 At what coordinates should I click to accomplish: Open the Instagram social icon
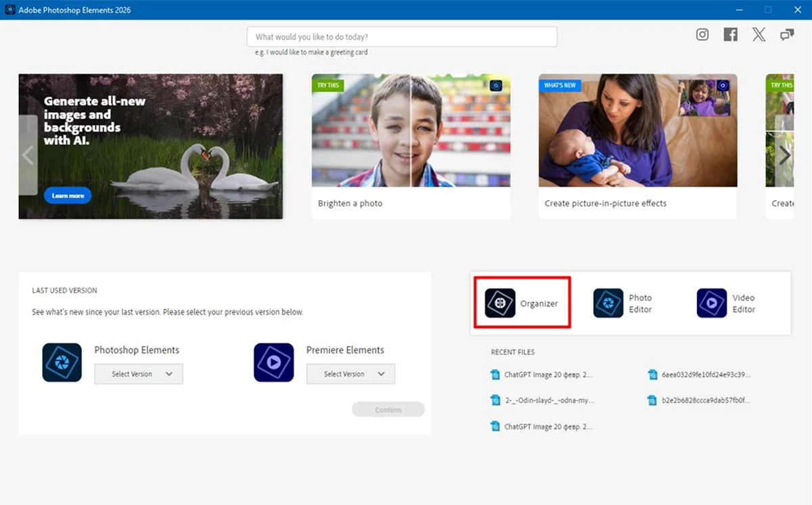point(702,34)
